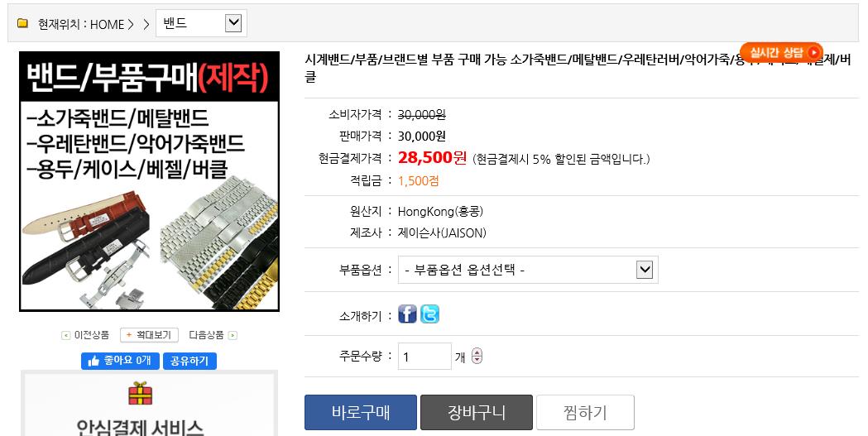868x436 pixels.
Task: Click the HOME breadcrumb link
Action: (x=108, y=24)
